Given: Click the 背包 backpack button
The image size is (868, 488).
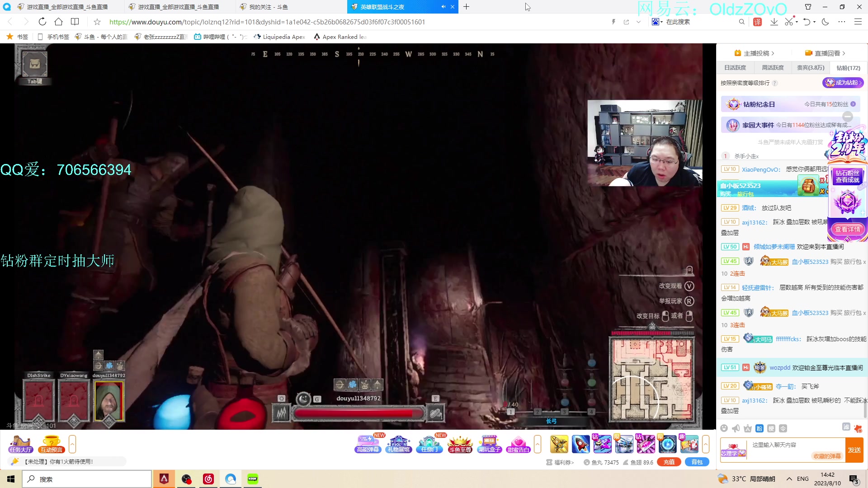Looking at the screenshot, I should (x=697, y=462).
